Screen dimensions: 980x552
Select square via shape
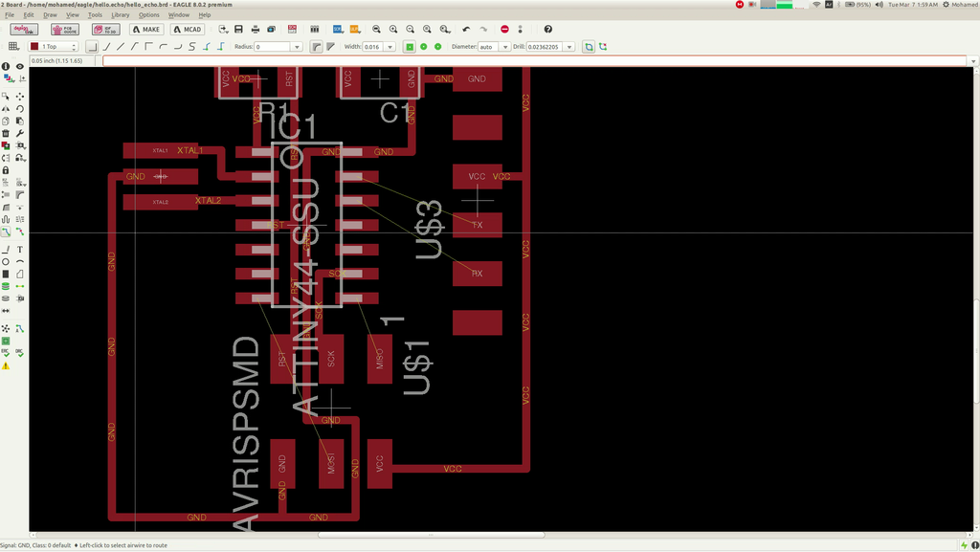click(410, 47)
